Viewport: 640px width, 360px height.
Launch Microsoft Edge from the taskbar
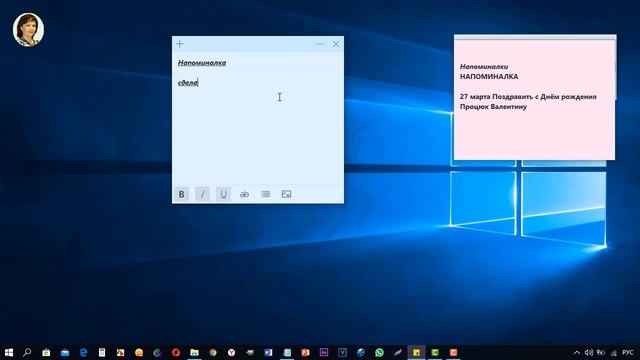click(83, 352)
